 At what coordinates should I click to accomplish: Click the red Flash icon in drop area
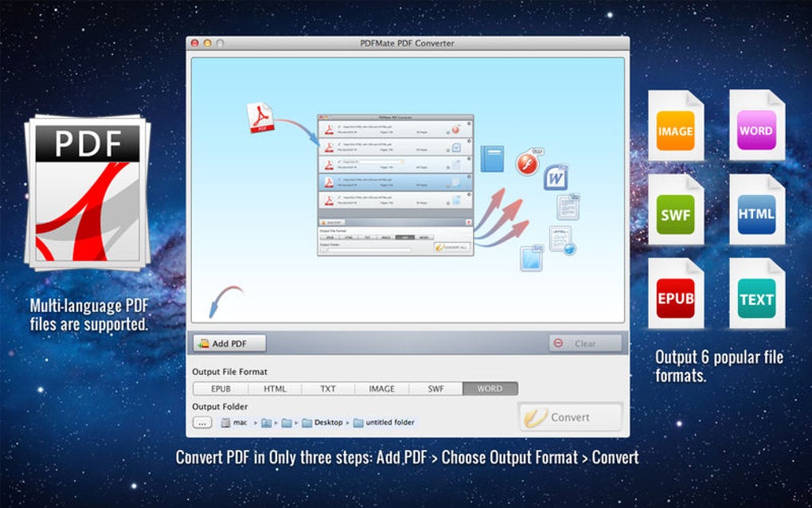(529, 162)
